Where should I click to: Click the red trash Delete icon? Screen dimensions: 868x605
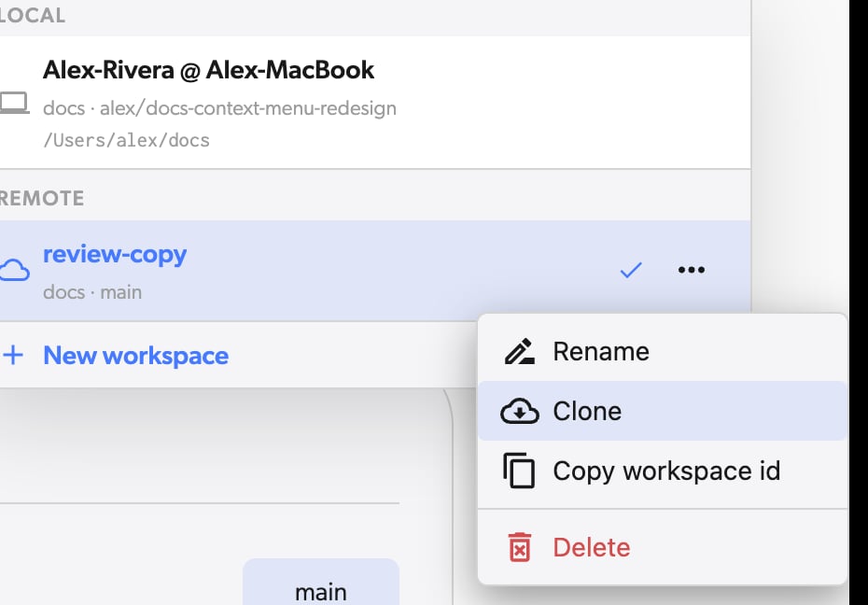(x=519, y=547)
